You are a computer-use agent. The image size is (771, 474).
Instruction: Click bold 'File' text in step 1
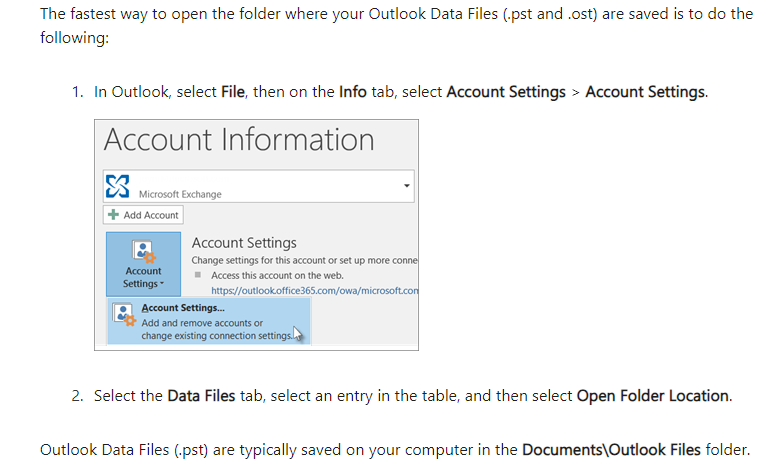click(233, 92)
